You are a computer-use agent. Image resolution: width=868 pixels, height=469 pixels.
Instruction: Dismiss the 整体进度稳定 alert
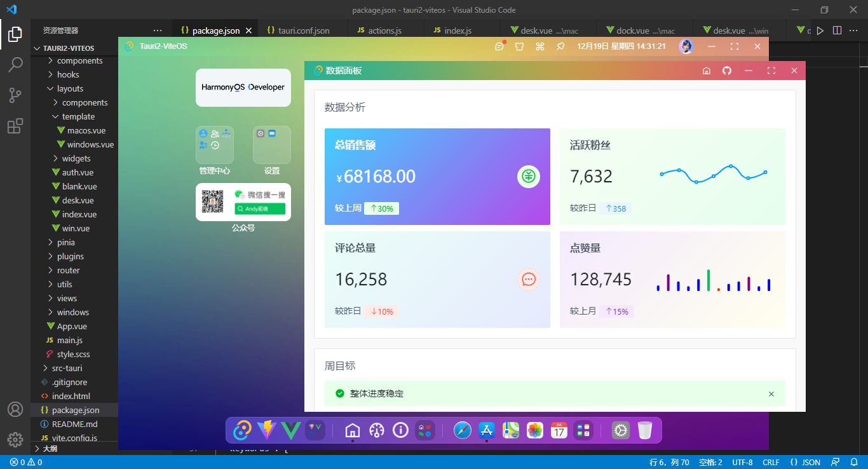pos(771,394)
